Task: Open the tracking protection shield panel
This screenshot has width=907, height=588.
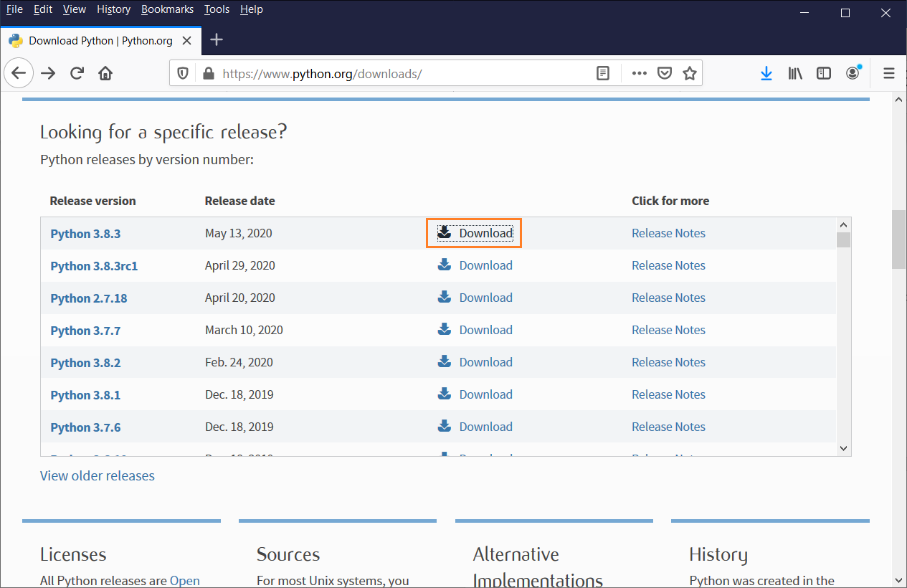Action: [183, 73]
